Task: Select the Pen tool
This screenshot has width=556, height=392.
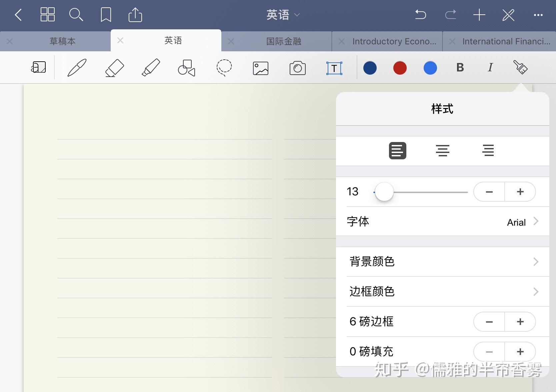Action: 76,68
